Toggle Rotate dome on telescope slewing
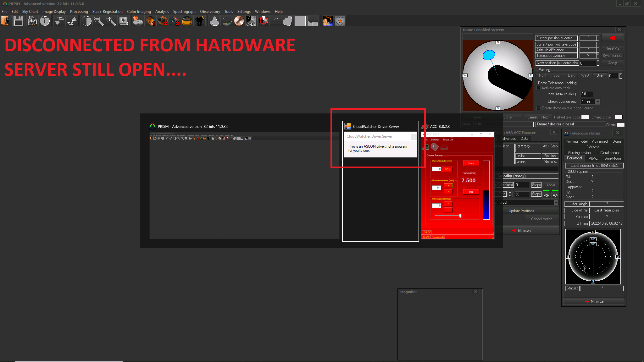 point(539,108)
